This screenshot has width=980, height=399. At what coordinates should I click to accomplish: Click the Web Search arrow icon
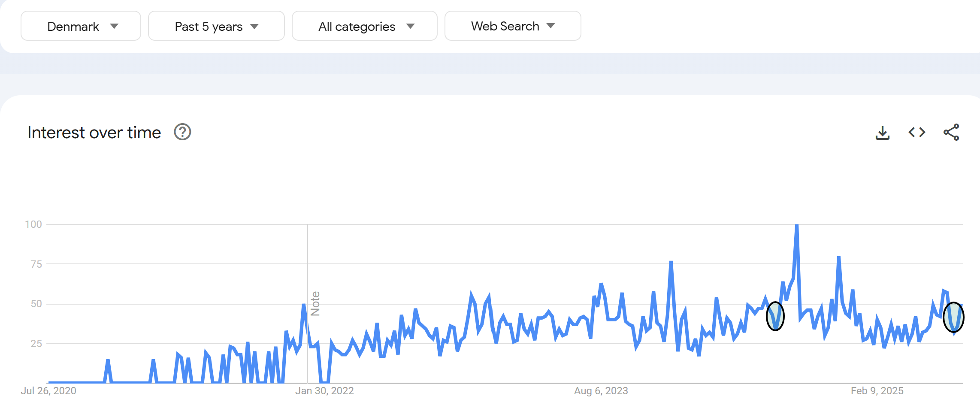pos(551,26)
